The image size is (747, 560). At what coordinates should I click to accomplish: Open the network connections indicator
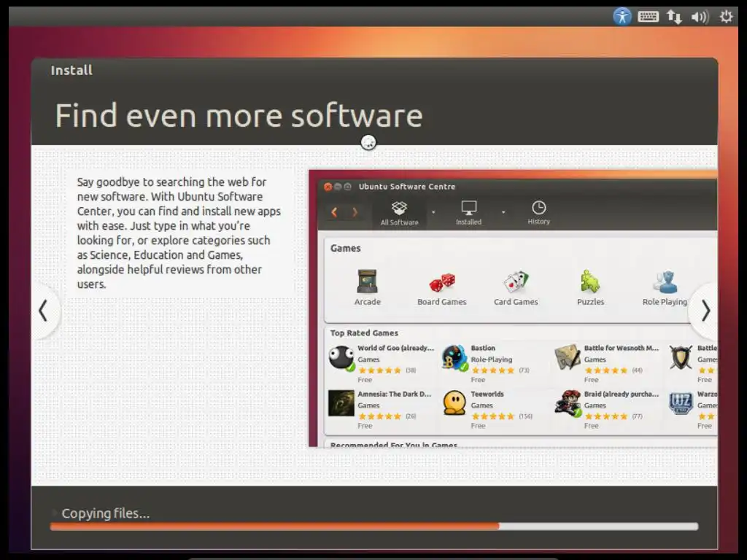[x=674, y=17]
